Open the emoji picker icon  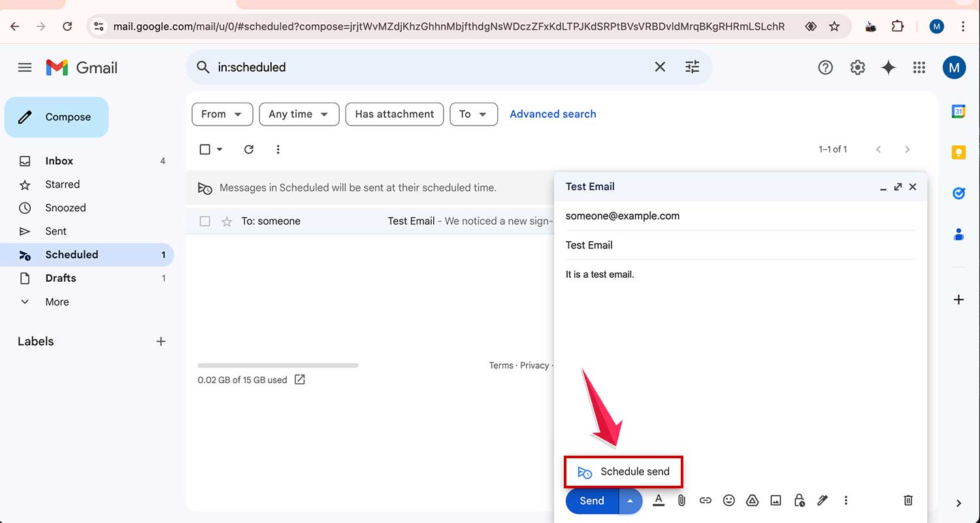coord(728,501)
